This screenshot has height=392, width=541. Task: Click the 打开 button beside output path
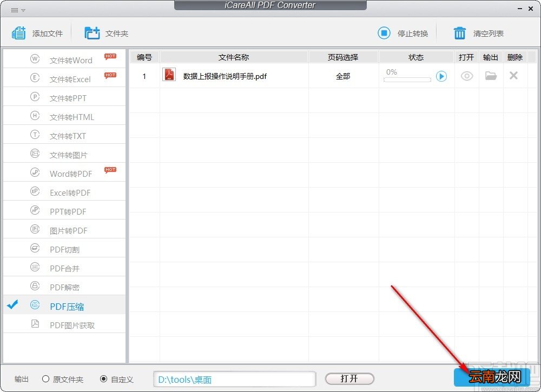click(x=349, y=378)
